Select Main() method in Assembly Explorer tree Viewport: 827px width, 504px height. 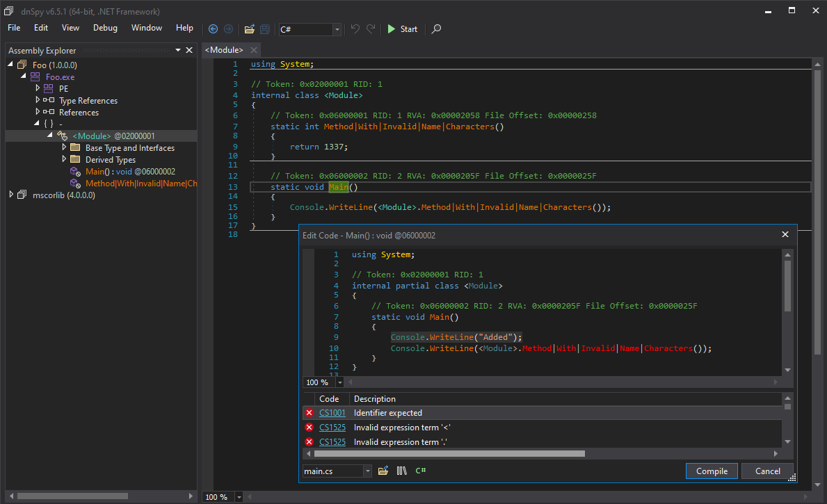point(101,172)
